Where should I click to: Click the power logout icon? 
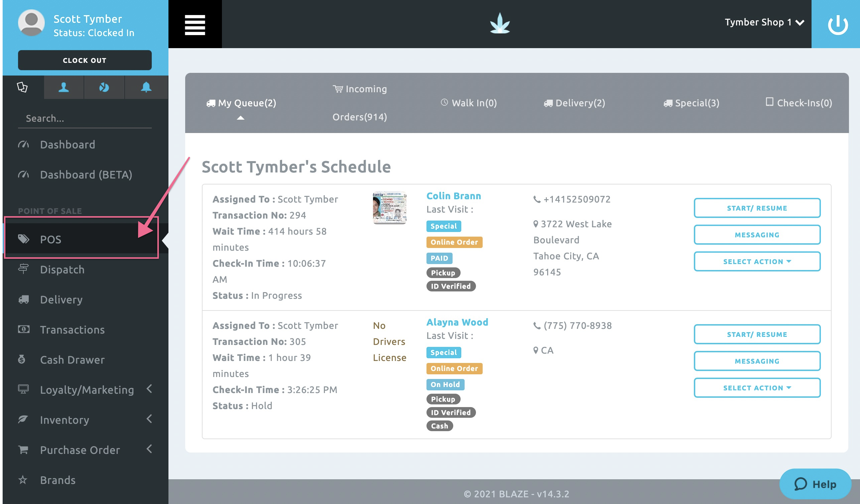[x=837, y=25]
